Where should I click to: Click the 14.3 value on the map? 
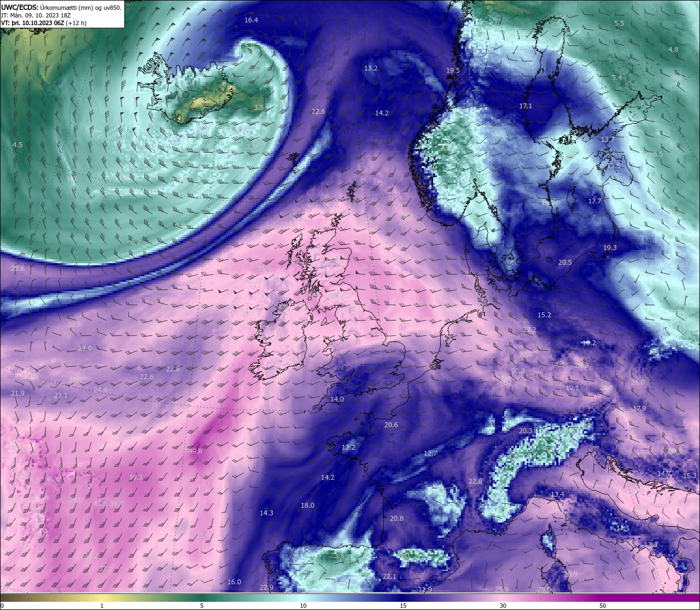click(x=266, y=513)
